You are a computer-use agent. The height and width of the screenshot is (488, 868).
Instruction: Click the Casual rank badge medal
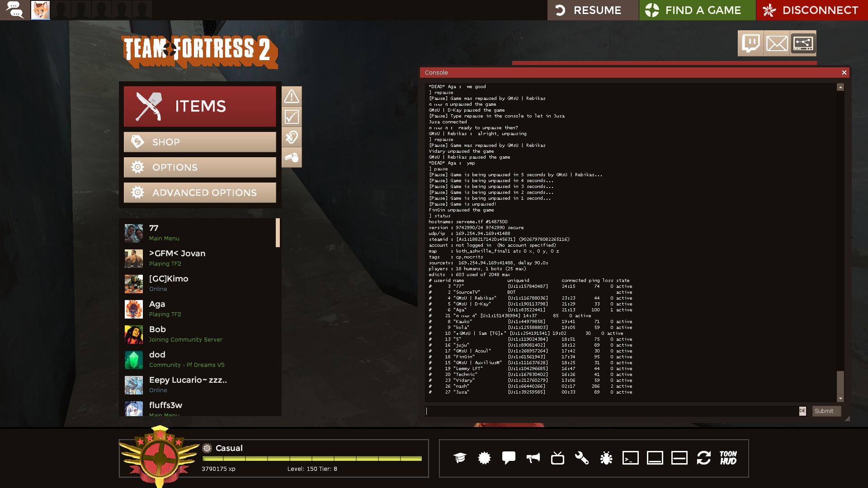tap(159, 456)
